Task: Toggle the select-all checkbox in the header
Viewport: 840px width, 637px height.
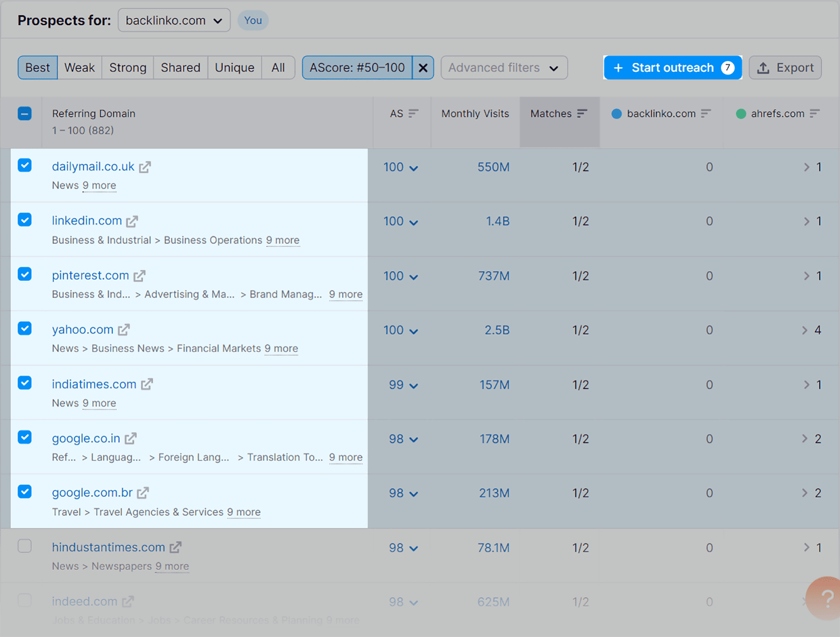Action: pyautogui.click(x=25, y=113)
